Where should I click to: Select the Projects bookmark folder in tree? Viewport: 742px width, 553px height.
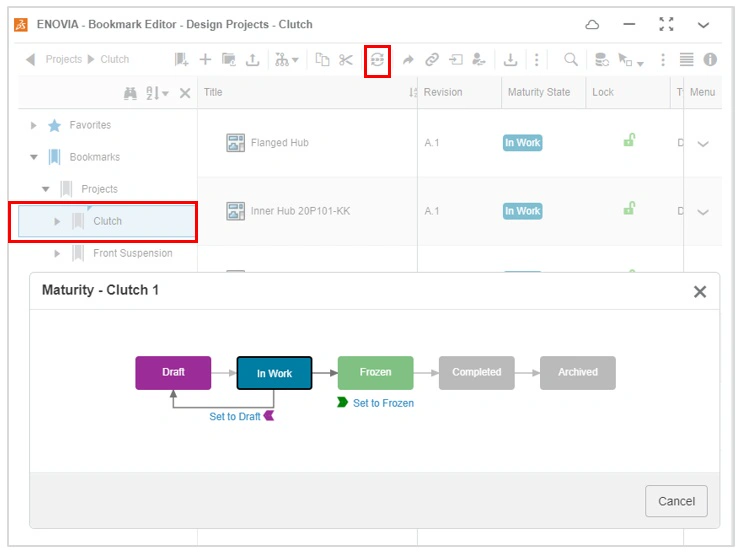click(99, 189)
